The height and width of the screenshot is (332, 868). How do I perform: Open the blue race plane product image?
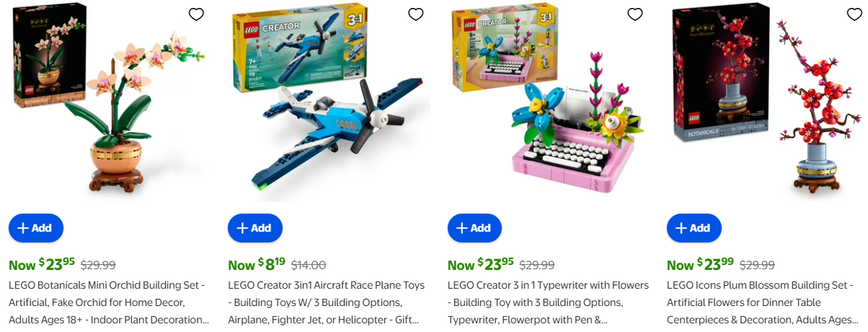[329, 102]
